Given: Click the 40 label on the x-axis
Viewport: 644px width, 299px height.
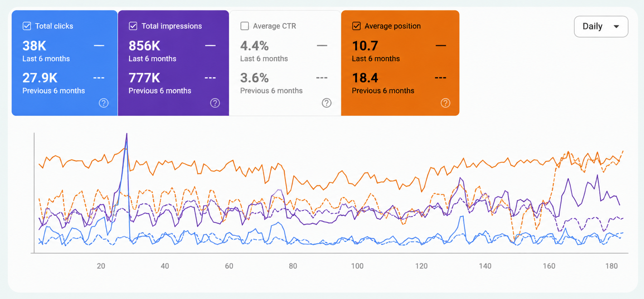Looking at the screenshot, I should (165, 266).
